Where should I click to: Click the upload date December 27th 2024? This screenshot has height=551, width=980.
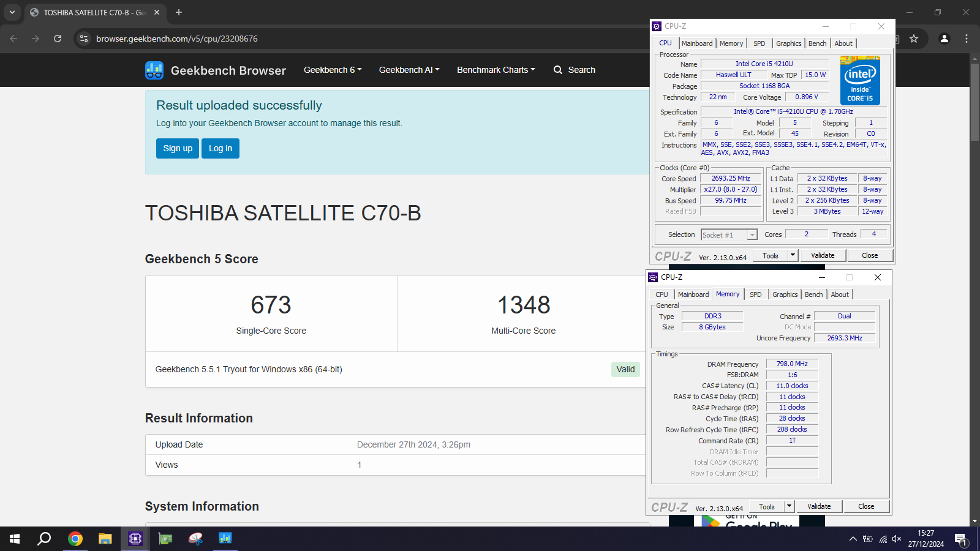coord(413,444)
